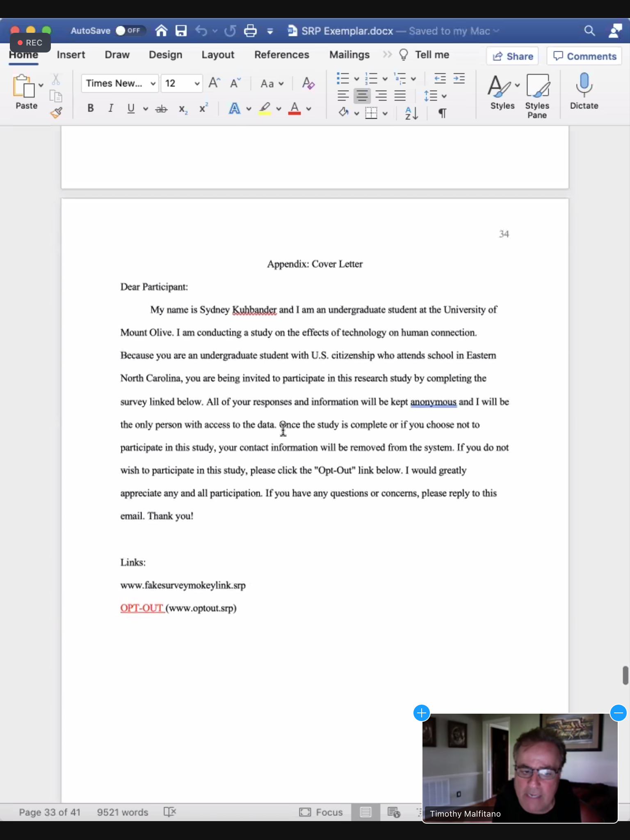
Task: Click the Format Painter brush icon
Action: pyautogui.click(x=56, y=112)
